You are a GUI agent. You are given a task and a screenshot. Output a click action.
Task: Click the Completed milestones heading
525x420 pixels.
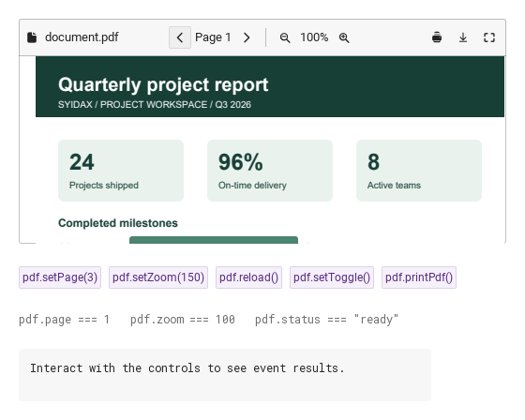(x=118, y=223)
